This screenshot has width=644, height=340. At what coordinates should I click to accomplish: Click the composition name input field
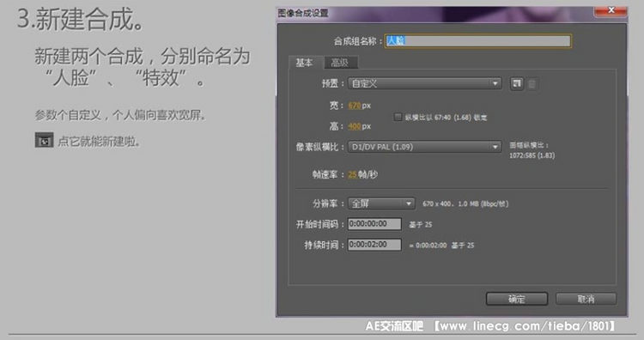(x=477, y=40)
